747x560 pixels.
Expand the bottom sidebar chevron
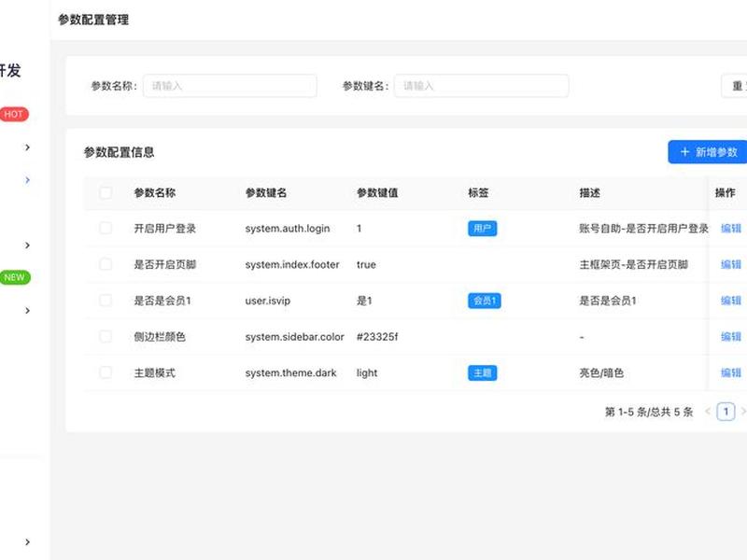[x=27, y=542]
